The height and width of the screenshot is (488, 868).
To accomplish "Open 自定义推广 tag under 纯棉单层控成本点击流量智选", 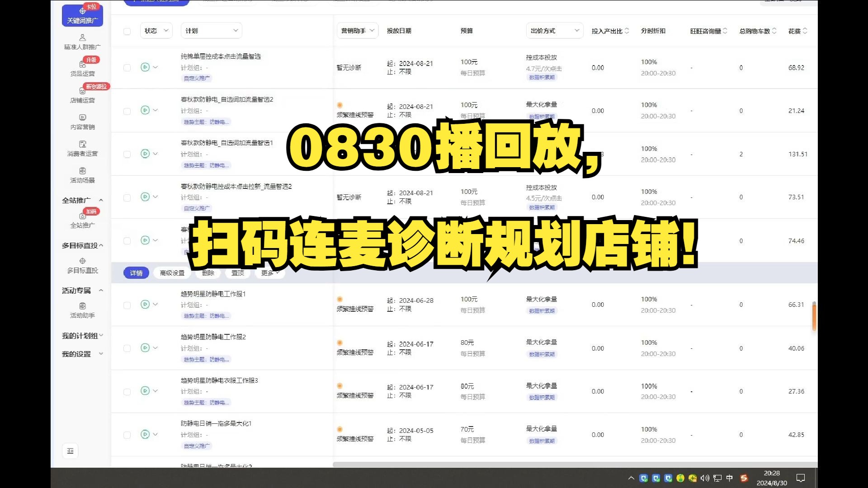I will click(197, 78).
